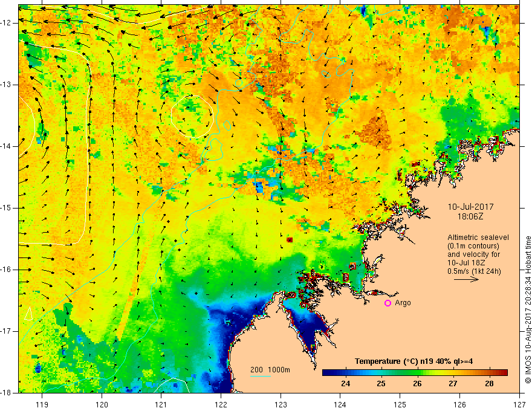Click the '28' label under color bar
532x411 pixels.
[x=489, y=384]
